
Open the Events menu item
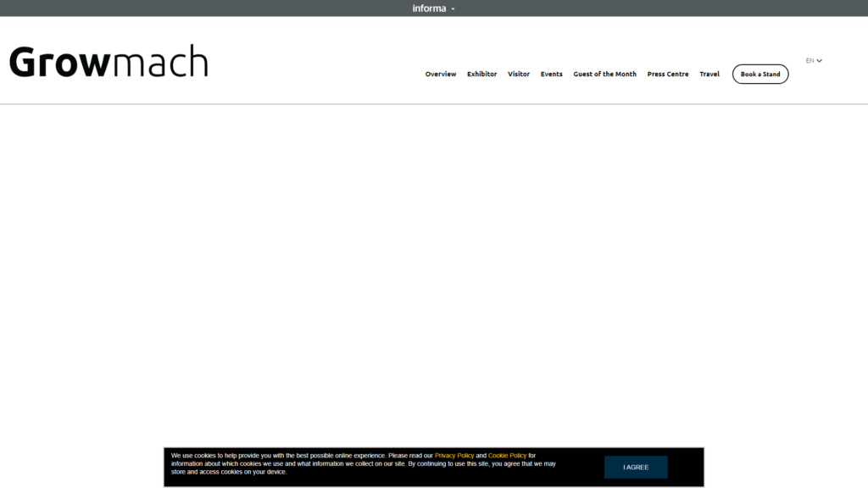point(551,75)
